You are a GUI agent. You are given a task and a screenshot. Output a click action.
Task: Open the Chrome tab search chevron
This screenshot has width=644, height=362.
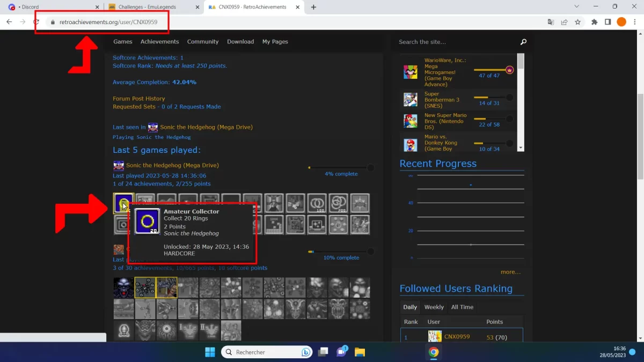tap(576, 7)
